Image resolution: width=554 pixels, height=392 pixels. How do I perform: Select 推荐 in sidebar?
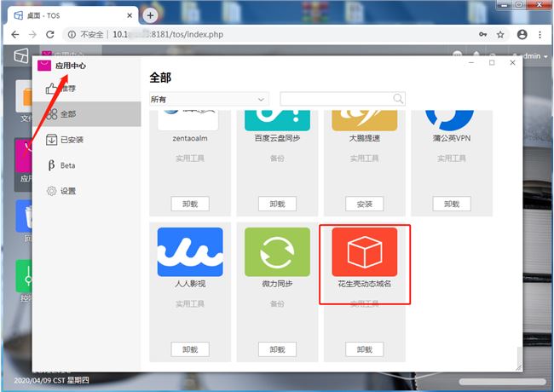click(87, 89)
